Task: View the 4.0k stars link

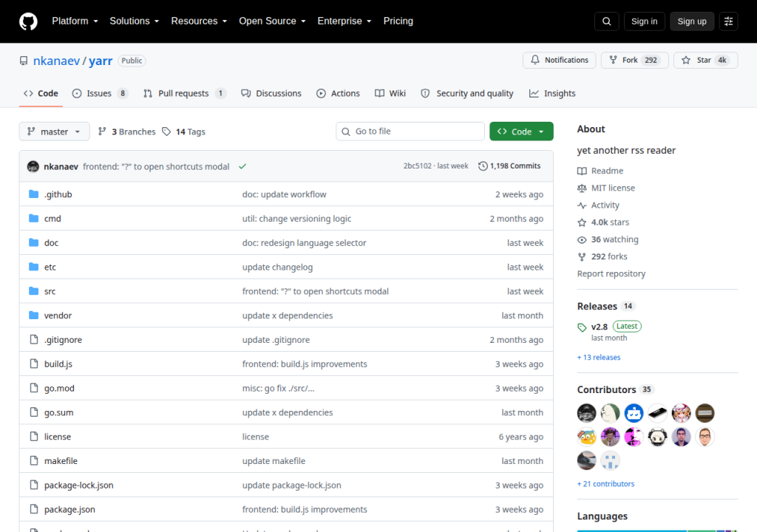Action: (603, 222)
